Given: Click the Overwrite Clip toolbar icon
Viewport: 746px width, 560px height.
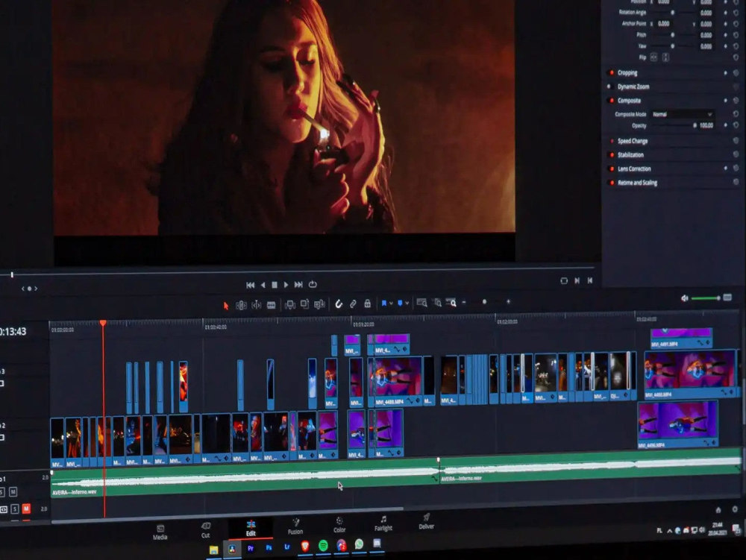Looking at the screenshot, I should point(304,303).
